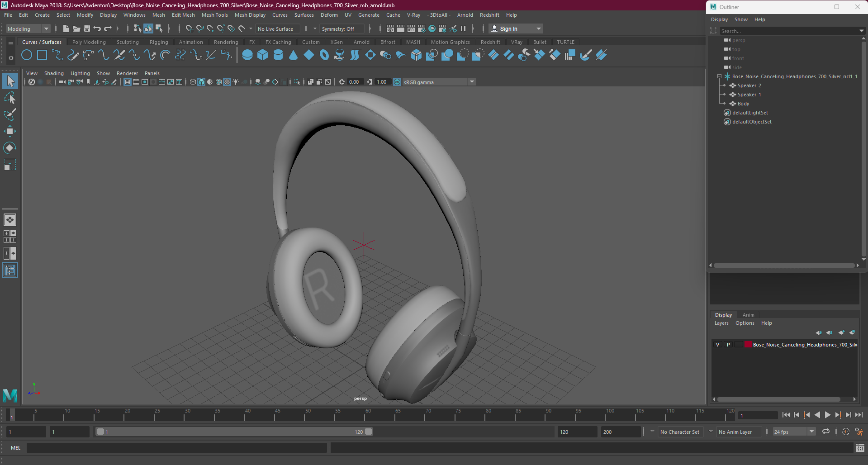
Task: Toggle the viewport grid display icon
Action: click(x=128, y=82)
